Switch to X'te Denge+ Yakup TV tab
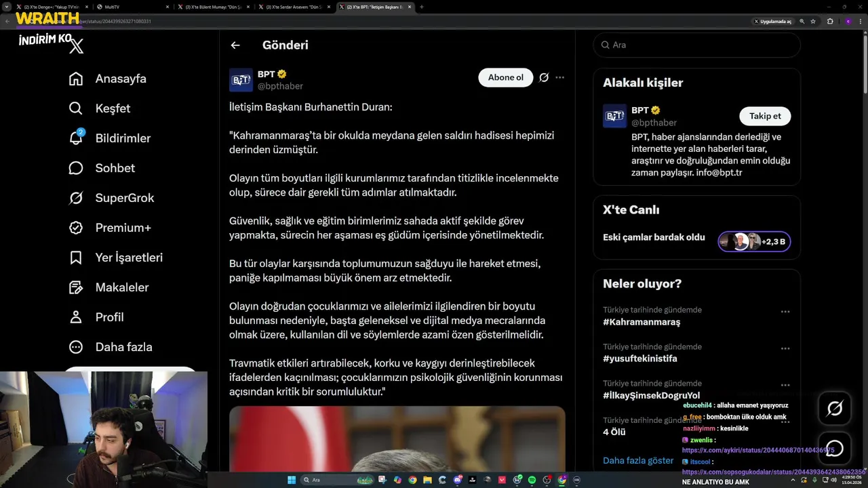868x488 pixels. pyautogui.click(x=52, y=7)
